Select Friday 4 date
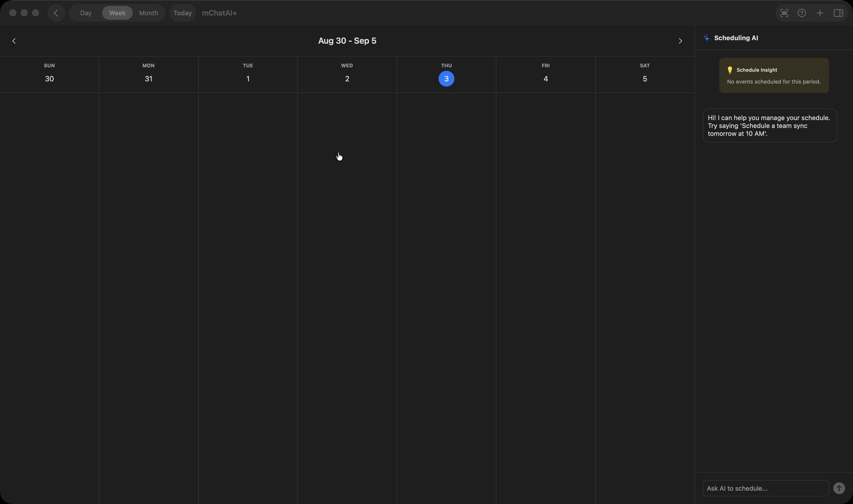 coord(545,79)
